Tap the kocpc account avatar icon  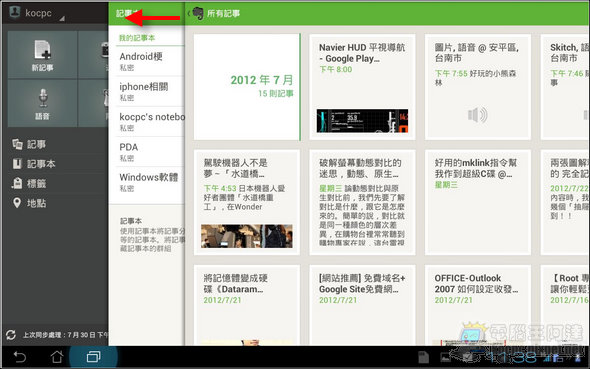15,12
